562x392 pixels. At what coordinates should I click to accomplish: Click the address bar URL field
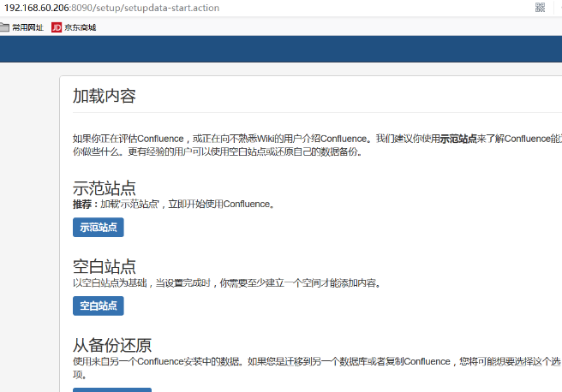[x=111, y=8]
